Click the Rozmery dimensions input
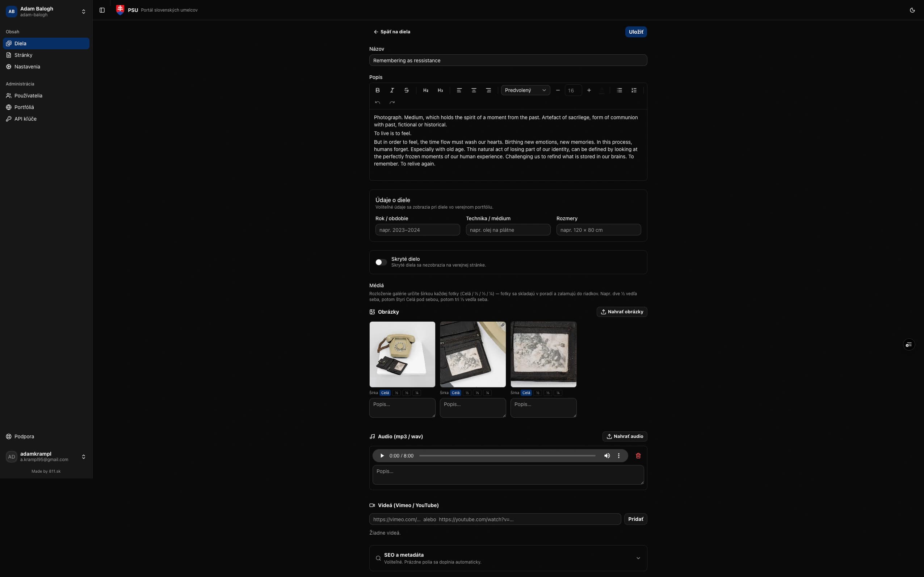Screen dimensions: 924x577 599,230
